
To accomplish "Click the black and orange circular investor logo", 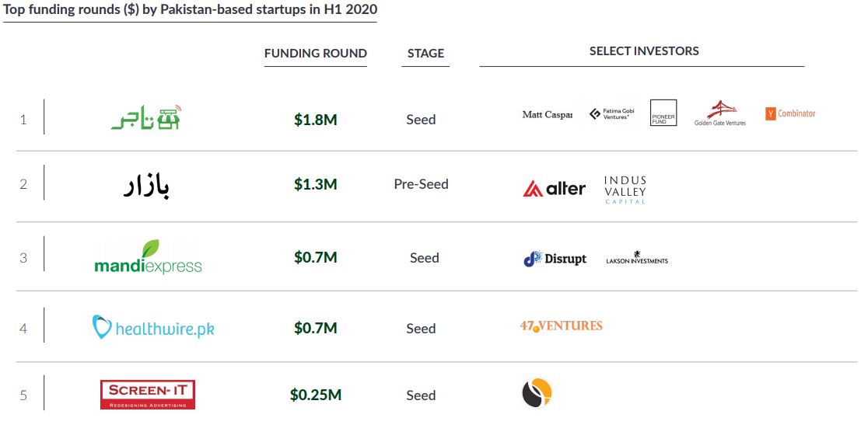I will point(537,393).
